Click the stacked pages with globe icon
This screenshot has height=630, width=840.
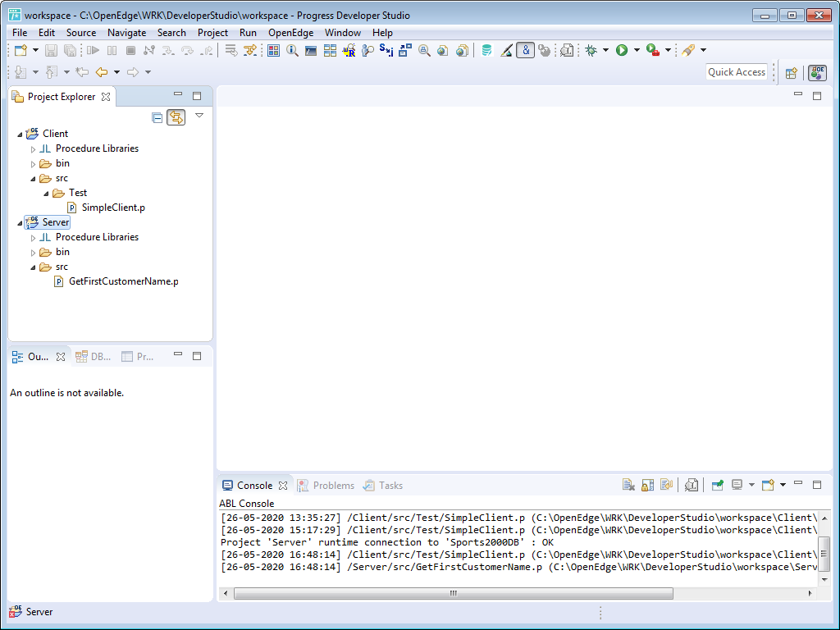(462, 50)
